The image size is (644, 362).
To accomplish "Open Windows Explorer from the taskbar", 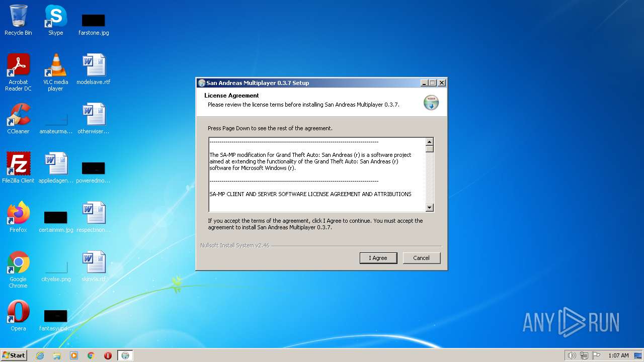I will click(x=57, y=355).
